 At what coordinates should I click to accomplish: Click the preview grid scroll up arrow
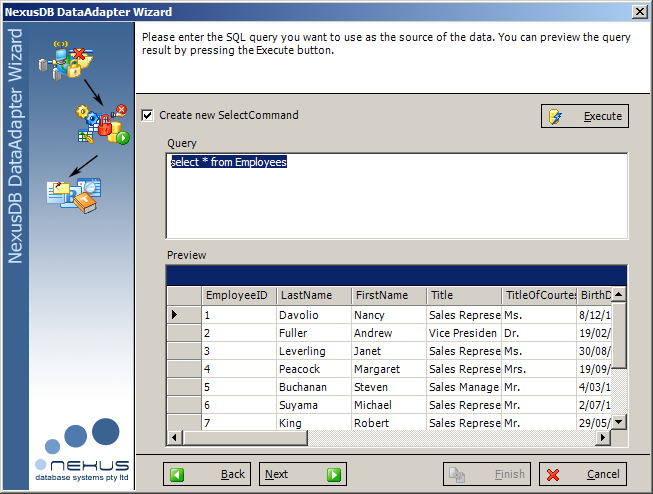(x=619, y=295)
